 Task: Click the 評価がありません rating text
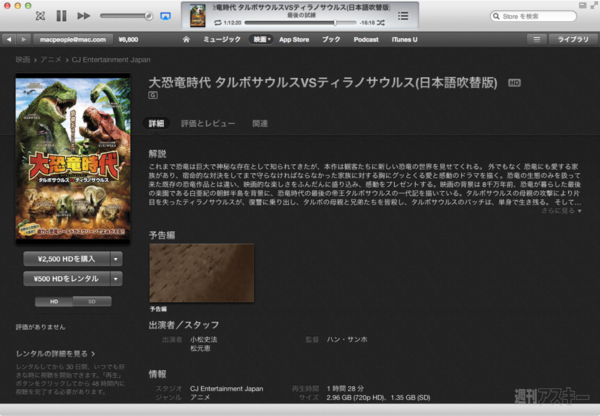pos(41,327)
